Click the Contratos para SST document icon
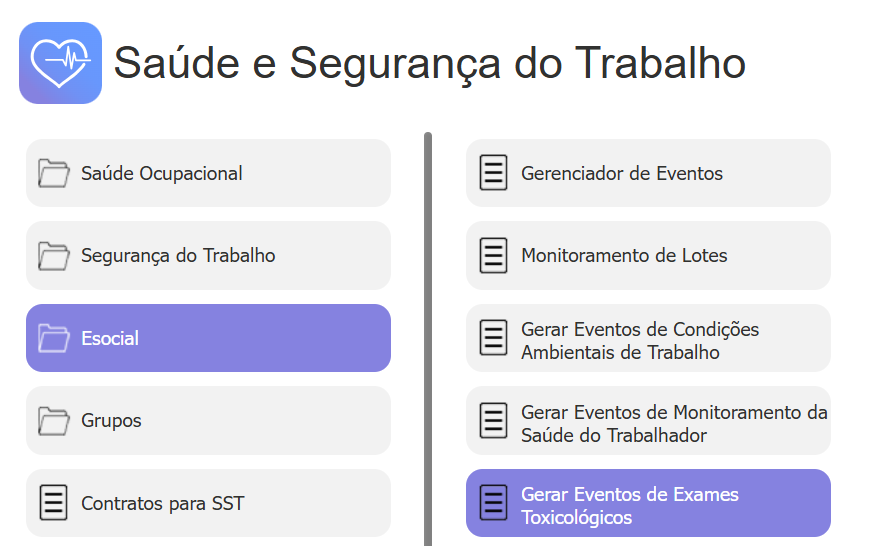 53,503
